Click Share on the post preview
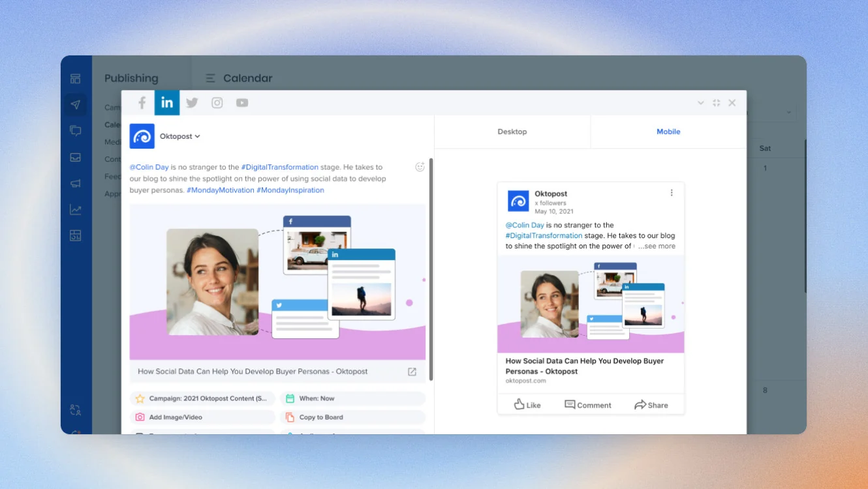The height and width of the screenshot is (489, 868). click(651, 405)
